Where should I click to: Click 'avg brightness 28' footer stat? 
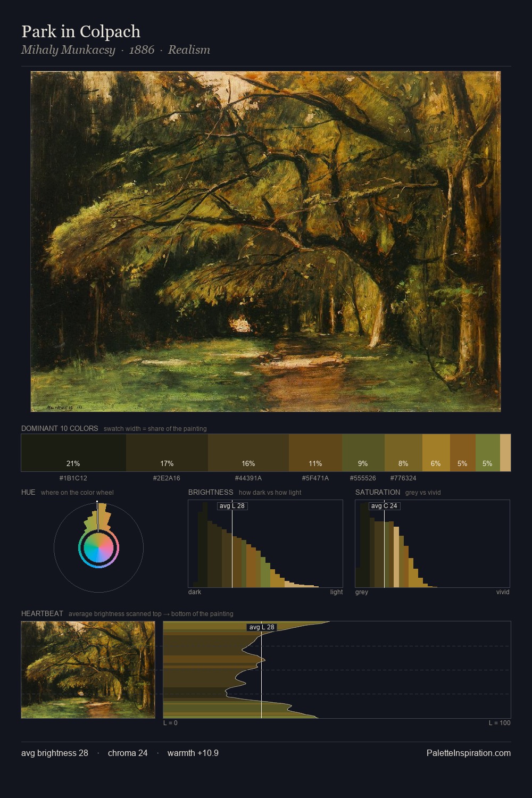point(55,753)
